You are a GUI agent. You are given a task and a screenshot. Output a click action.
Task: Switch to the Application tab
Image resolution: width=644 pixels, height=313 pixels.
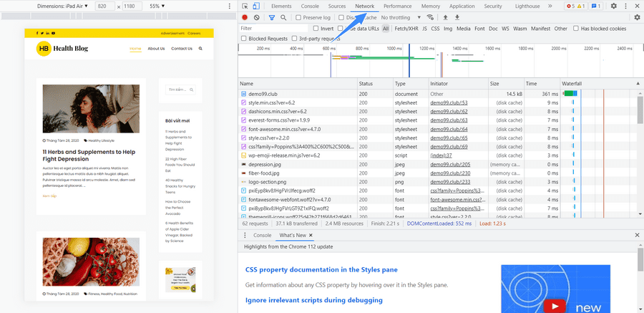coord(462,6)
